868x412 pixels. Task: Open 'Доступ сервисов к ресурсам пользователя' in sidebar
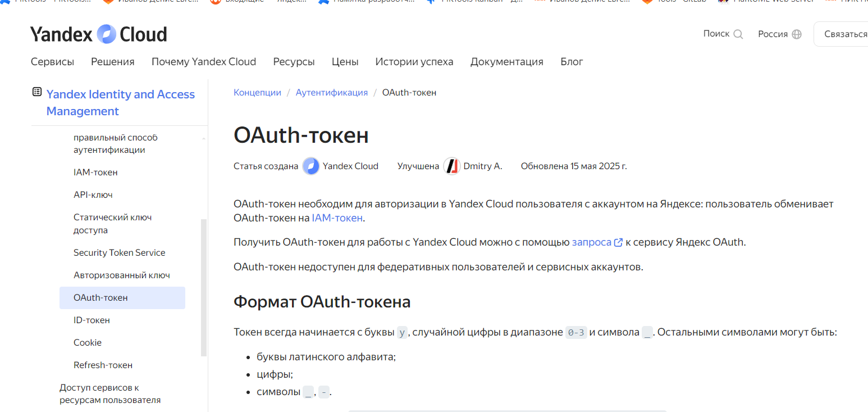click(110, 394)
